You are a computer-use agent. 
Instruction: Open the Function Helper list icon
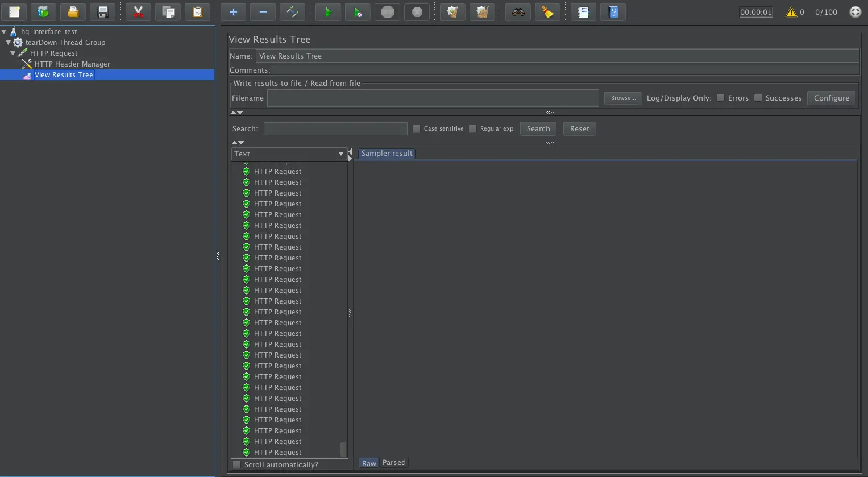583,12
